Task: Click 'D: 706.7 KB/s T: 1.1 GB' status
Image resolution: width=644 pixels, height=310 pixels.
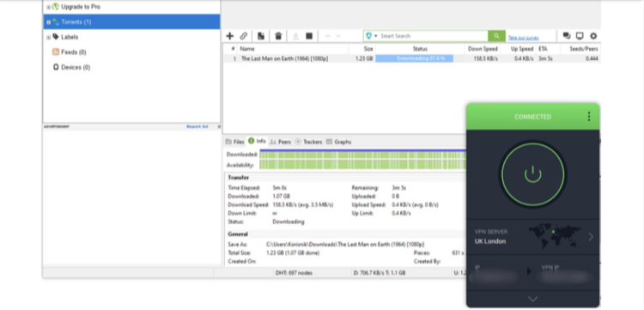Action: coord(380,272)
